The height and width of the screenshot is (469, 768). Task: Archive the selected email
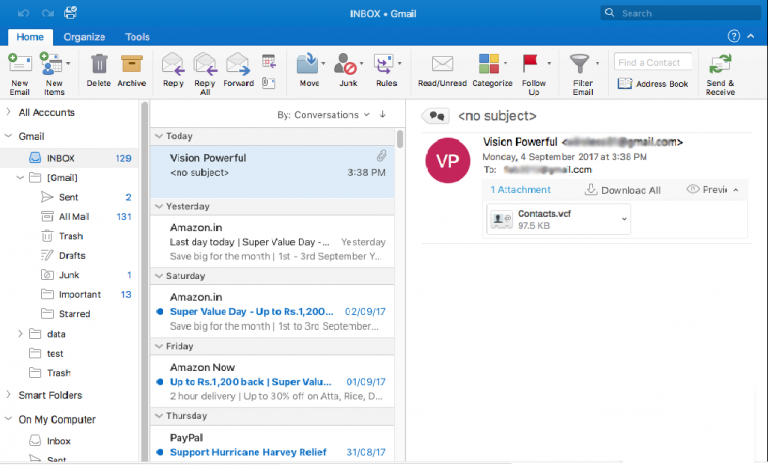132,70
